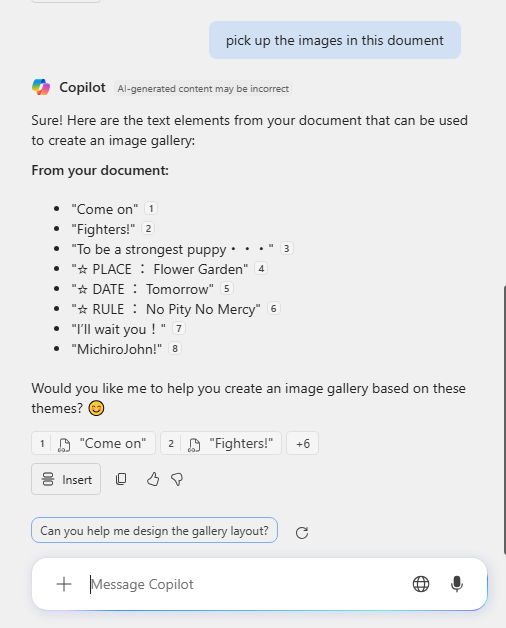Start voice input with the microphone
506x628 pixels.
point(457,584)
